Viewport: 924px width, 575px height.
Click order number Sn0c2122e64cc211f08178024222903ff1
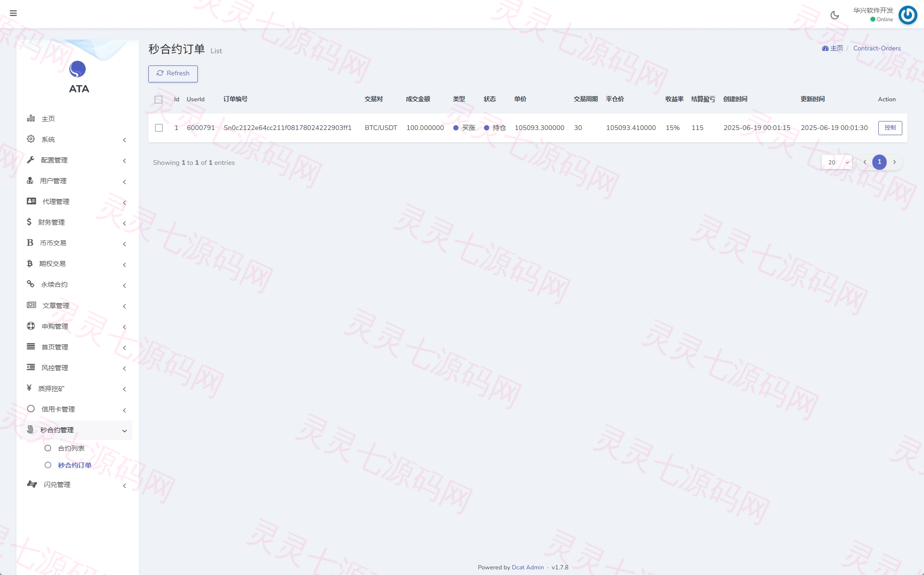pyautogui.click(x=288, y=128)
